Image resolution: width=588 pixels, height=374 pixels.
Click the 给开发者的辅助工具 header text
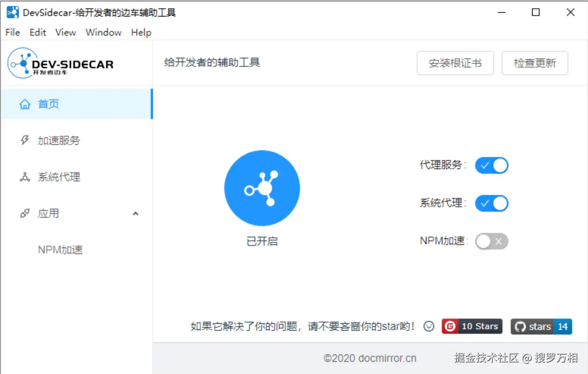pos(212,63)
